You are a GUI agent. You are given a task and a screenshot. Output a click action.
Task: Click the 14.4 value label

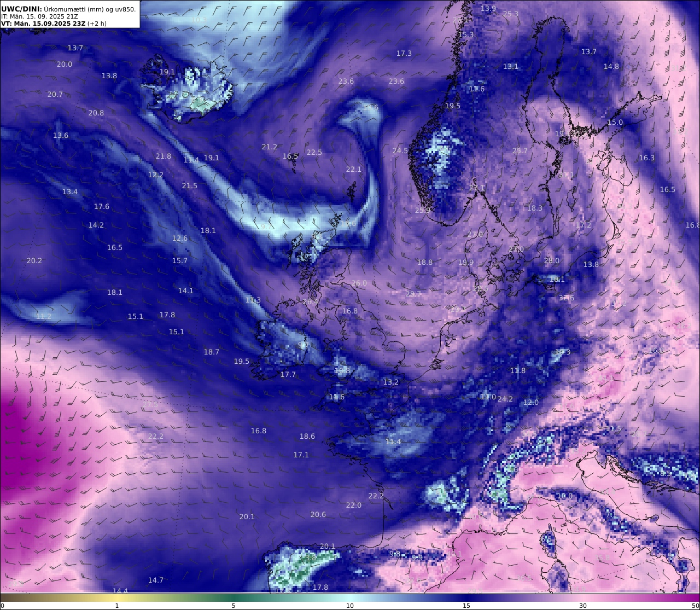[x=120, y=591]
